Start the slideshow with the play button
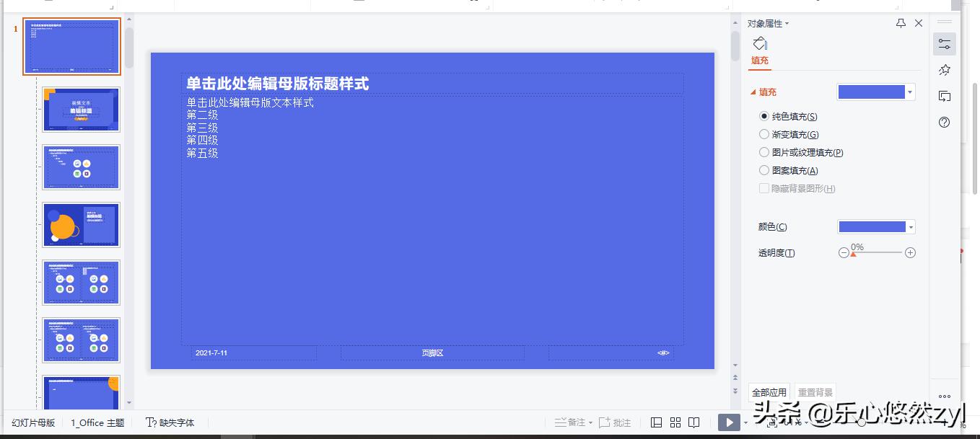Image resolution: width=980 pixels, height=439 pixels. click(x=729, y=422)
